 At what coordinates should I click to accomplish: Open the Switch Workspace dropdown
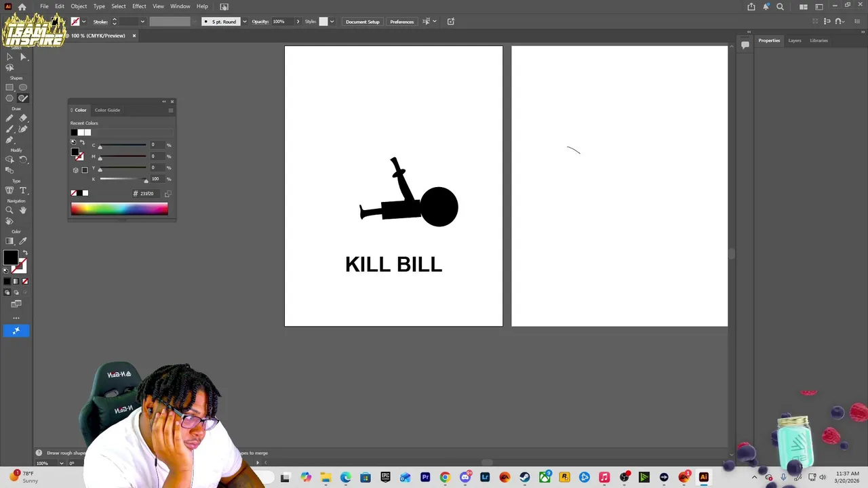(x=819, y=7)
